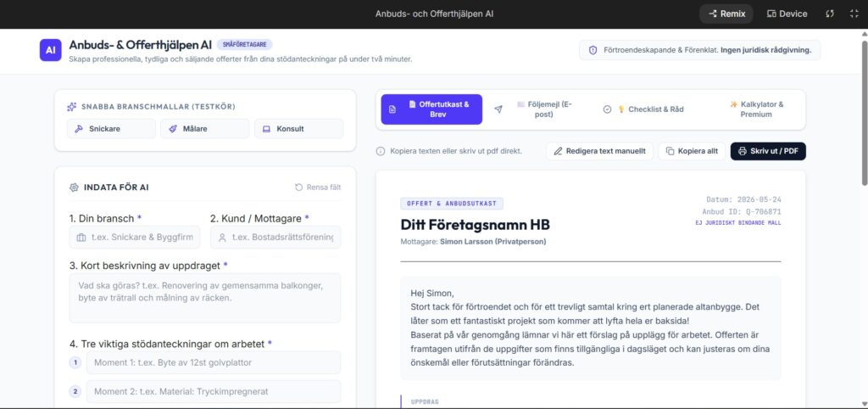Viewport: 868px width, 409px height.
Task: Click the purple AI logo icon
Action: tap(50, 50)
